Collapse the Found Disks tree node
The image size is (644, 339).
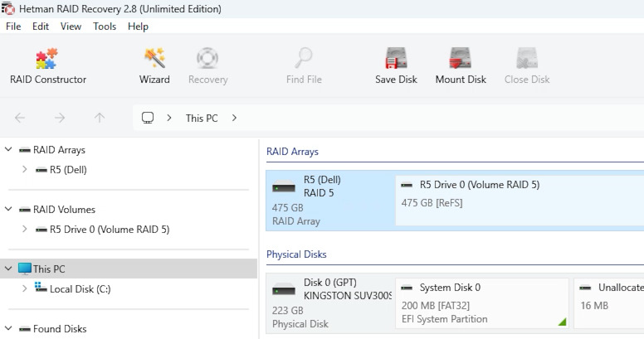pyautogui.click(x=8, y=328)
